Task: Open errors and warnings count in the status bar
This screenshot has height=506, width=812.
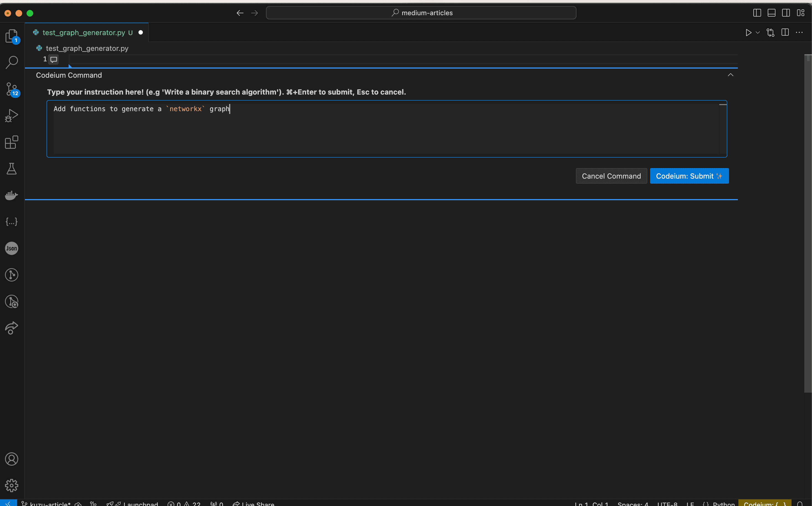Action: click(184, 503)
